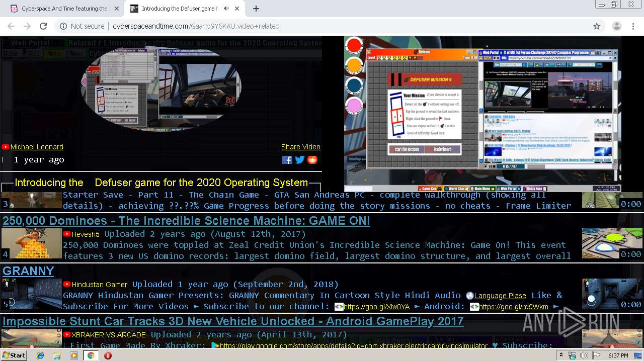
Task: Click the YouTube icon next to Hindustan Gamer
Action: 67,284
